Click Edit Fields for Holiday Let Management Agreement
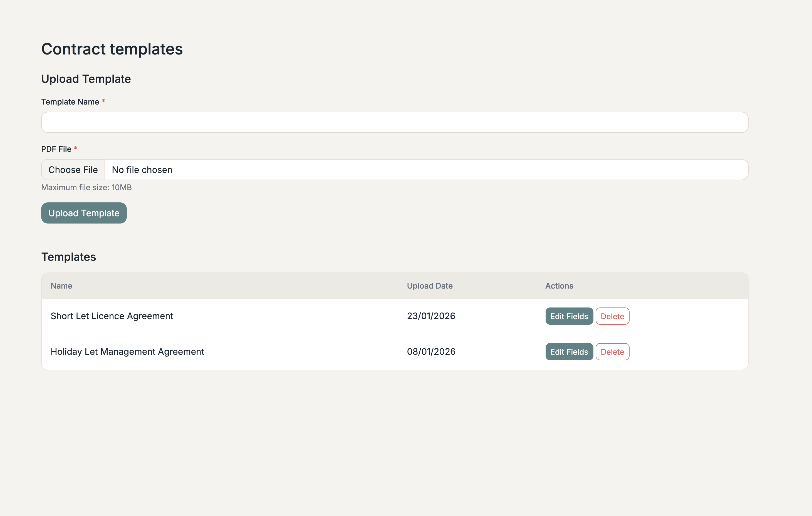Viewport: 812px width, 516px height. 569,351
